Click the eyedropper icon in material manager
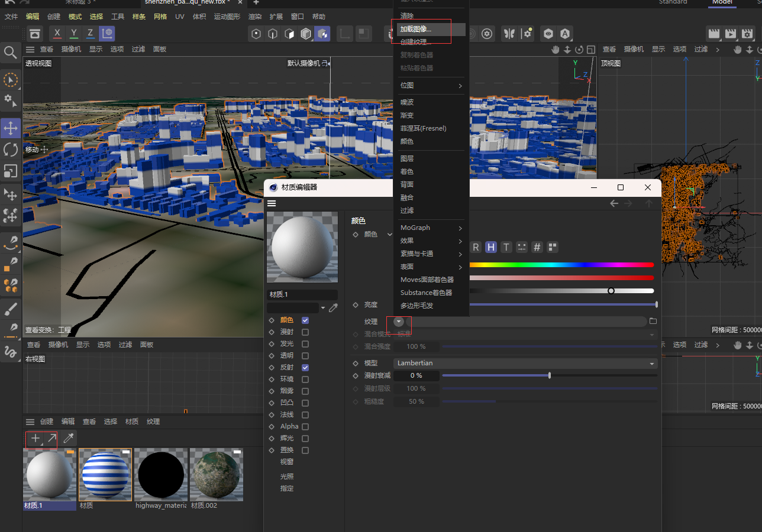The width and height of the screenshot is (762, 532). click(x=69, y=439)
